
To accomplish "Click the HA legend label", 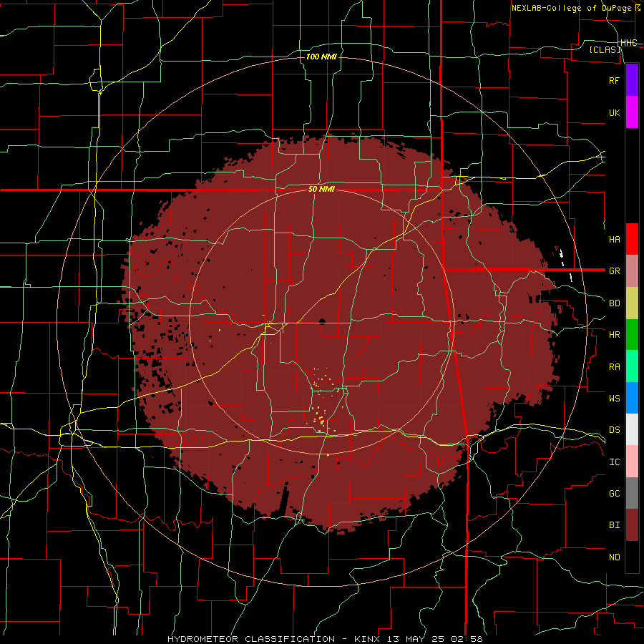I will [x=614, y=239].
